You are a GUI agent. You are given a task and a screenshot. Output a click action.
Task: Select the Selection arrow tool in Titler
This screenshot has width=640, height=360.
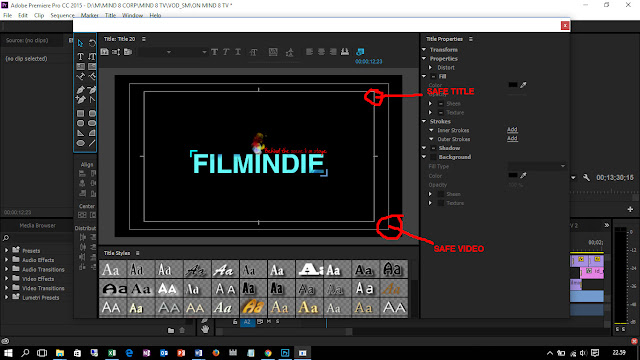pyautogui.click(x=80, y=43)
